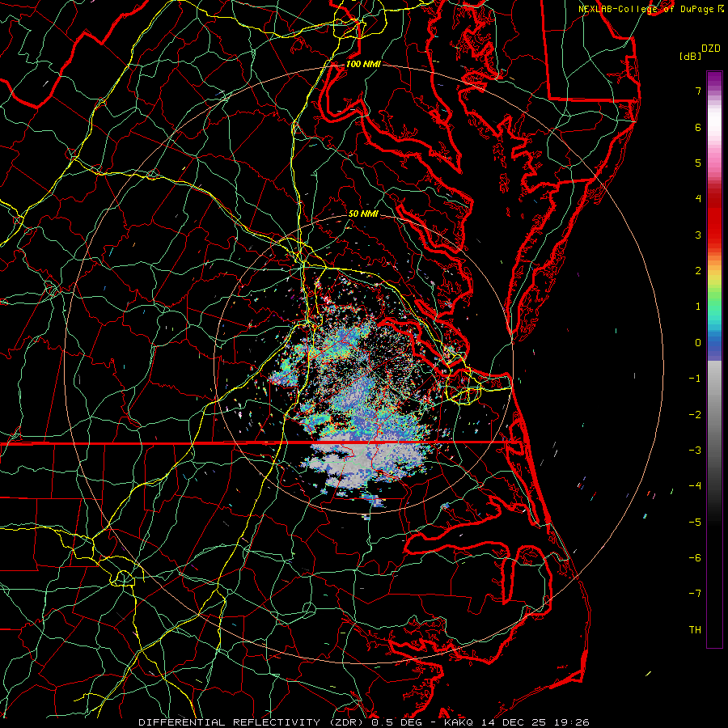Click the -4 value on the color scale

click(x=695, y=486)
